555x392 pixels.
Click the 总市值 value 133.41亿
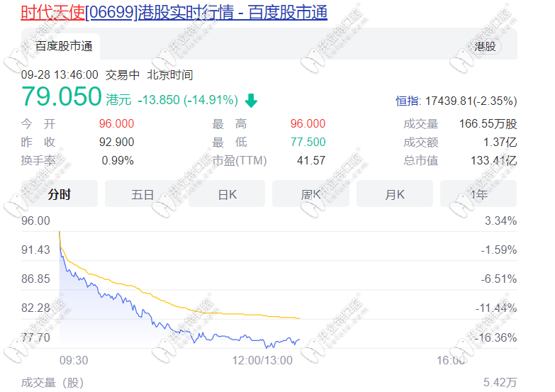tap(494, 160)
